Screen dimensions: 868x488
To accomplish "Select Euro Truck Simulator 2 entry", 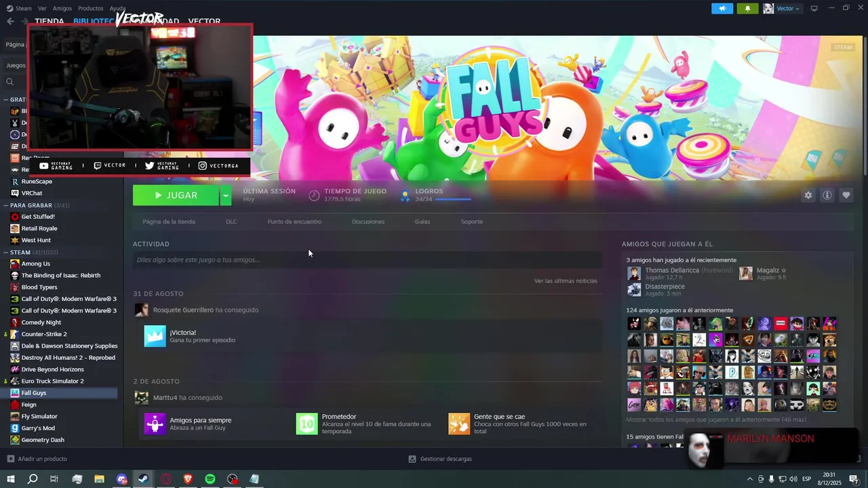I will point(53,381).
